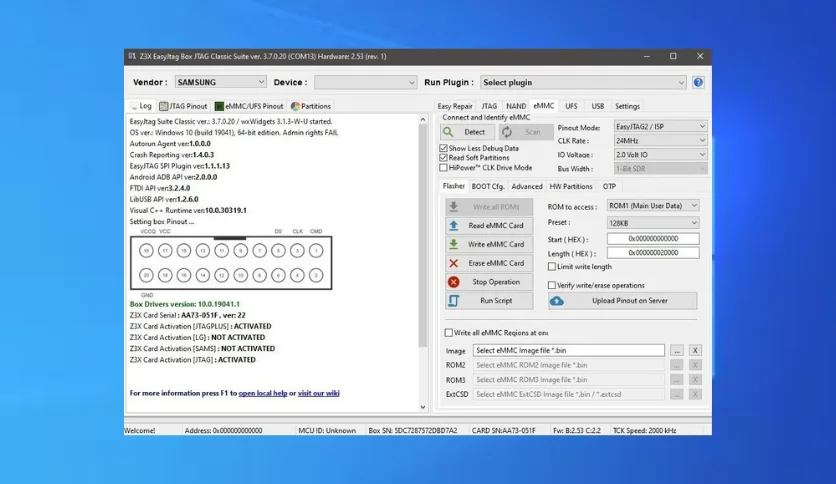Image resolution: width=836 pixels, height=484 pixels.
Task: Switch to the UFS tab
Action: 571,106
